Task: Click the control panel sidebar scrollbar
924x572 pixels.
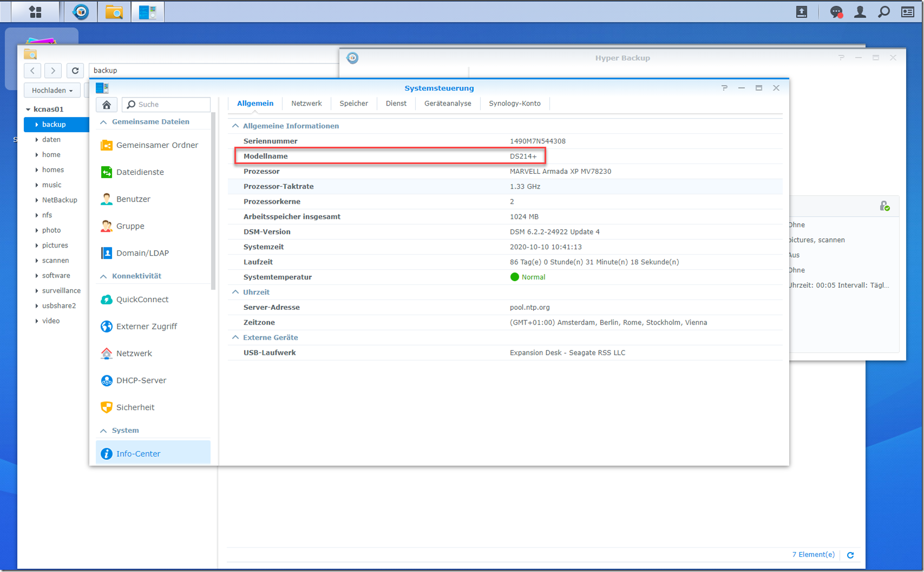Action: pos(213,200)
